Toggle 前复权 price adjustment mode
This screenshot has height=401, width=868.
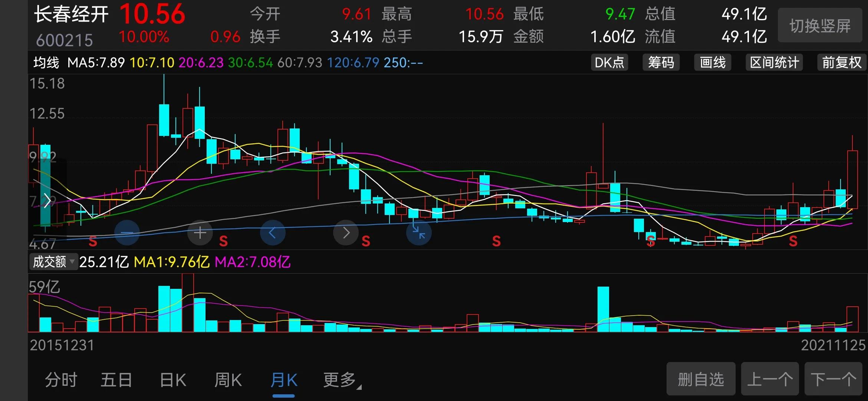(x=841, y=62)
